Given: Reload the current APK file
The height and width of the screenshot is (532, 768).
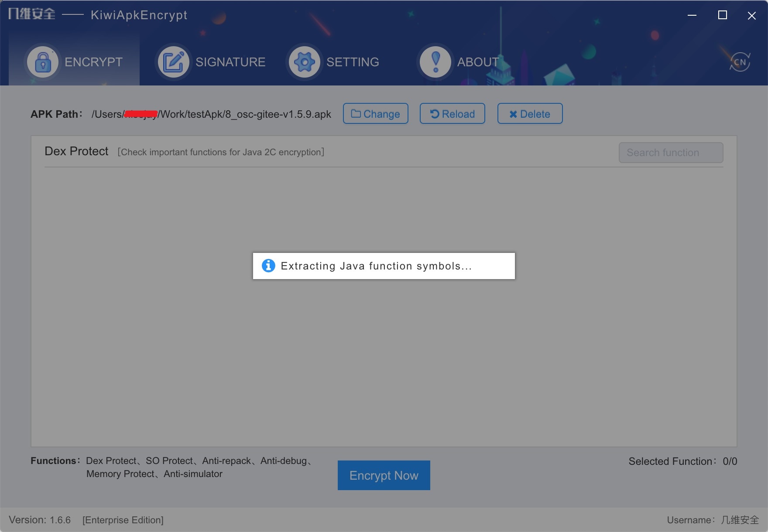Looking at the screenshot, I should point(453,113).
